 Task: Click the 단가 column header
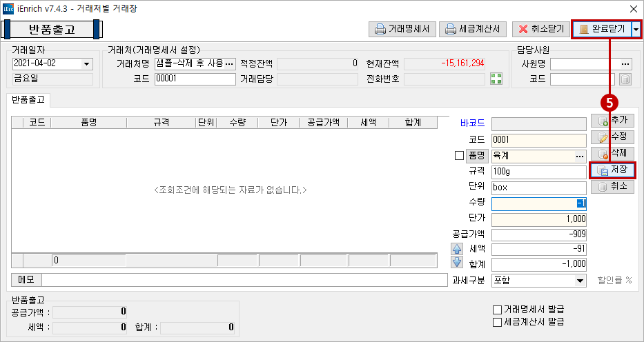tap(278, 123)
